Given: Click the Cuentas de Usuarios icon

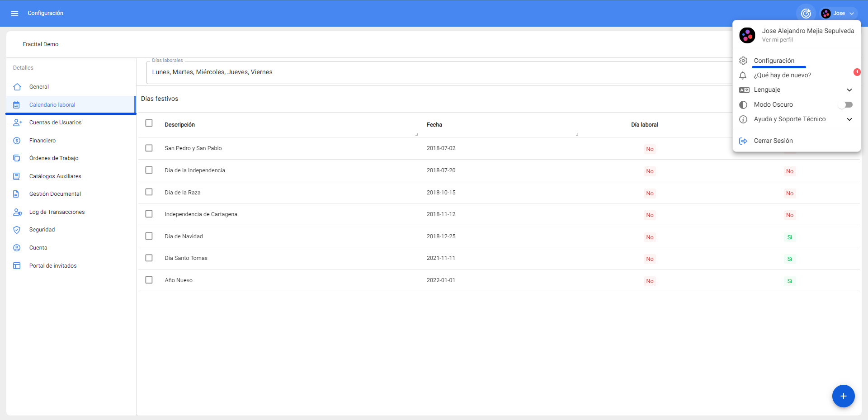Looking at the screenshot, I should (17, 123).
